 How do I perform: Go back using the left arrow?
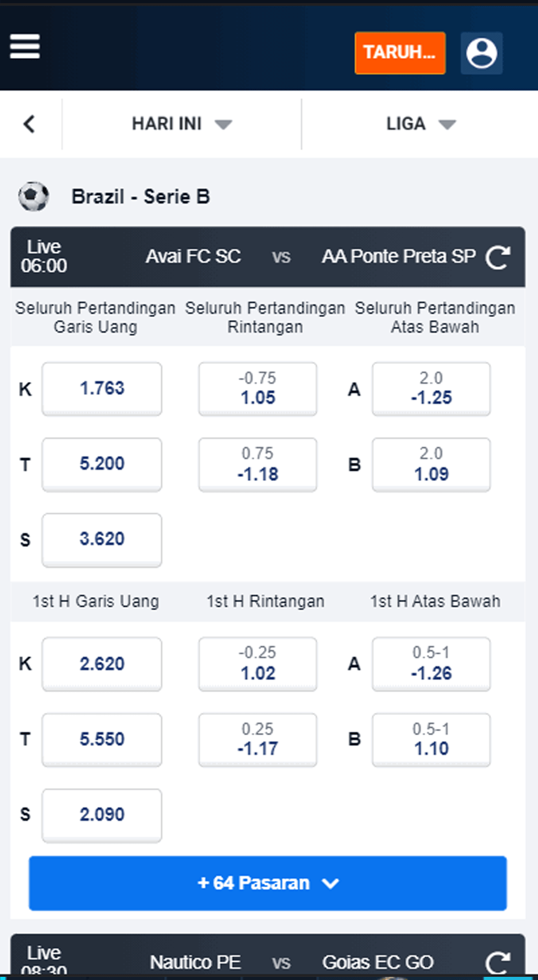pos(29,124)
